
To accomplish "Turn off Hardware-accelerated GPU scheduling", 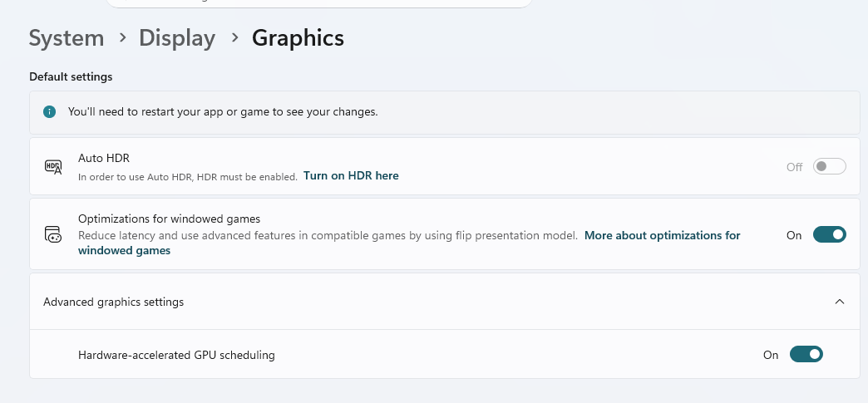I will (x=806, y=354).
